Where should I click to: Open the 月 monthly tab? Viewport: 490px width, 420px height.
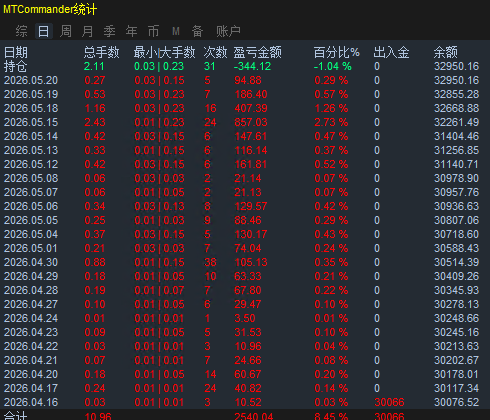[87, 31]
